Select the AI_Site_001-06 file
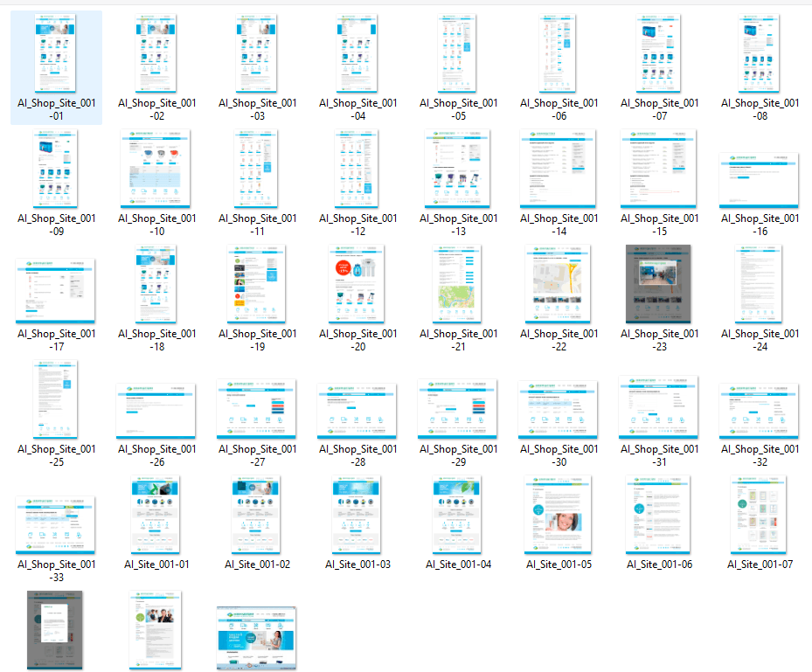Screen dimensions: 812x672 [657, 515]
